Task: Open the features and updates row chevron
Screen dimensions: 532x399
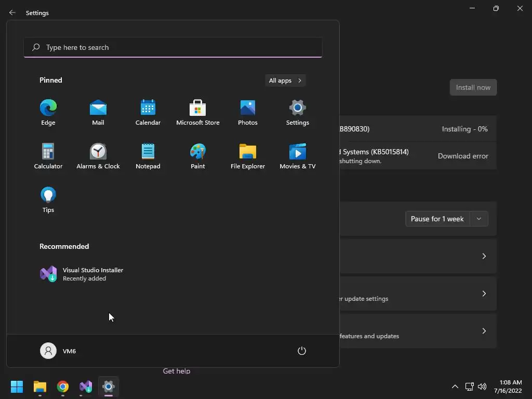Action: [484, 331]
